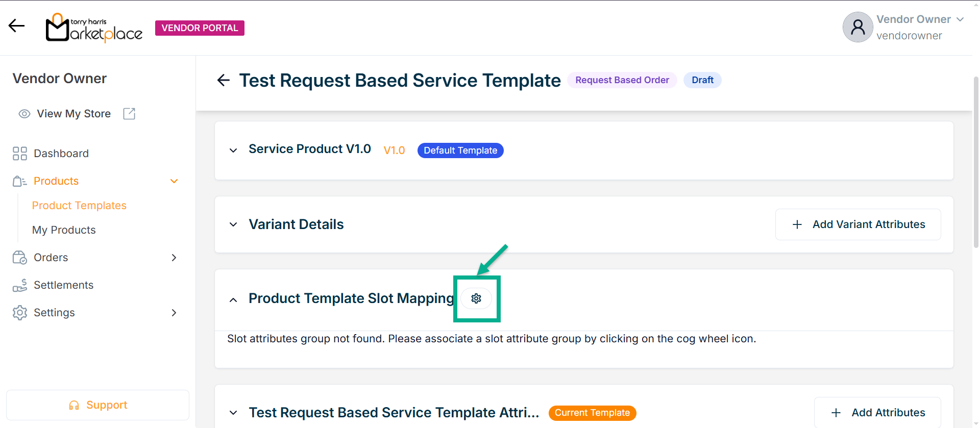The width and height of the screenshot is (980, 428).
Task: Select My Products in the sidebar
Action: [x=64, y=230]
